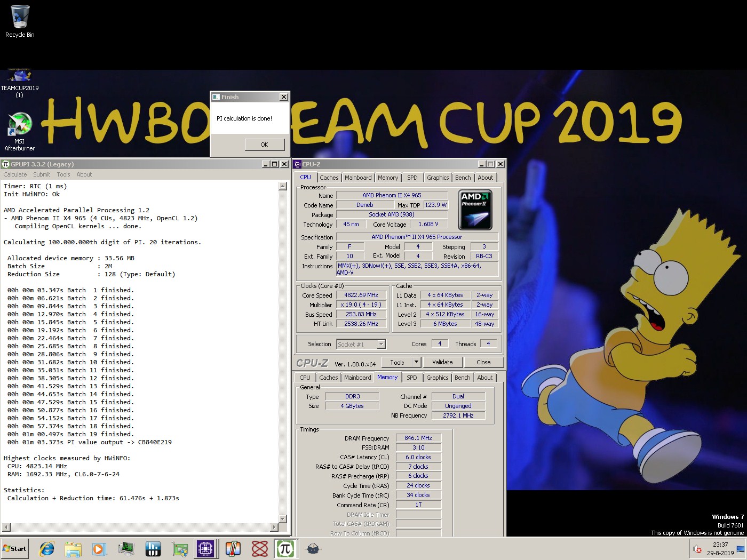Image resolution: width=747 pixels, height=560 pixels.
Task: Open the Recycle Bin desktop icon
Action: [x=20, y=21]
